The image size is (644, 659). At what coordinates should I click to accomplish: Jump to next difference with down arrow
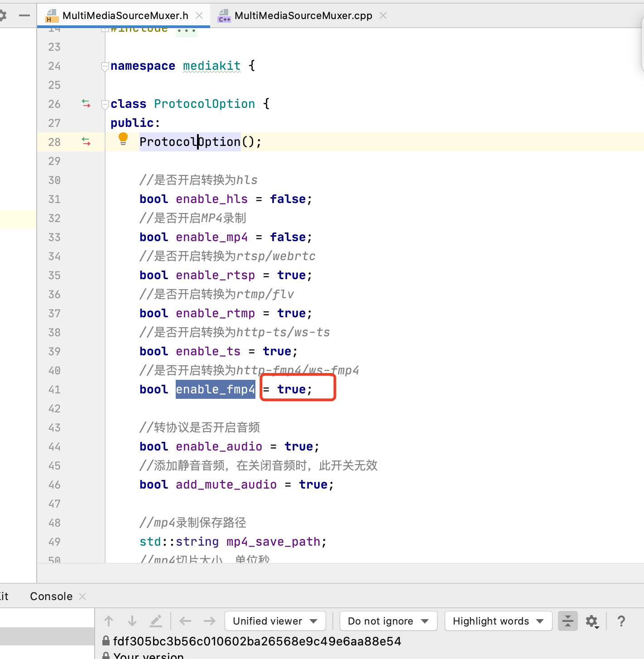[132, 620]
